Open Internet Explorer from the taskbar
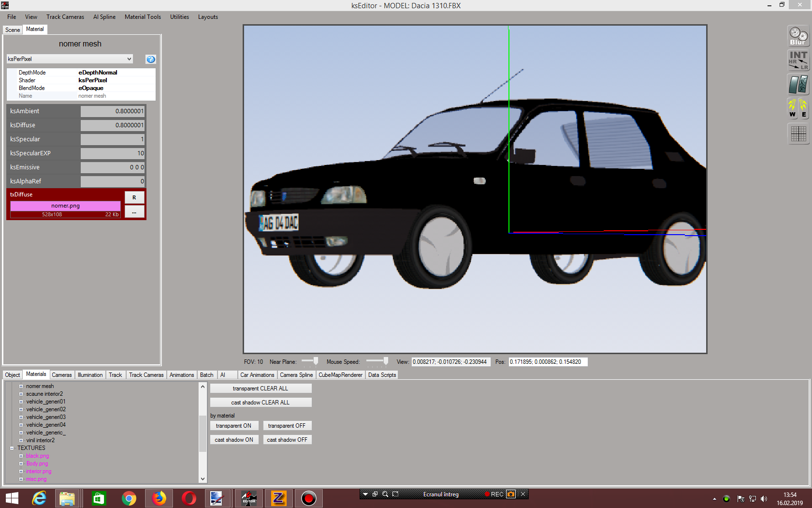 point(39,498)
